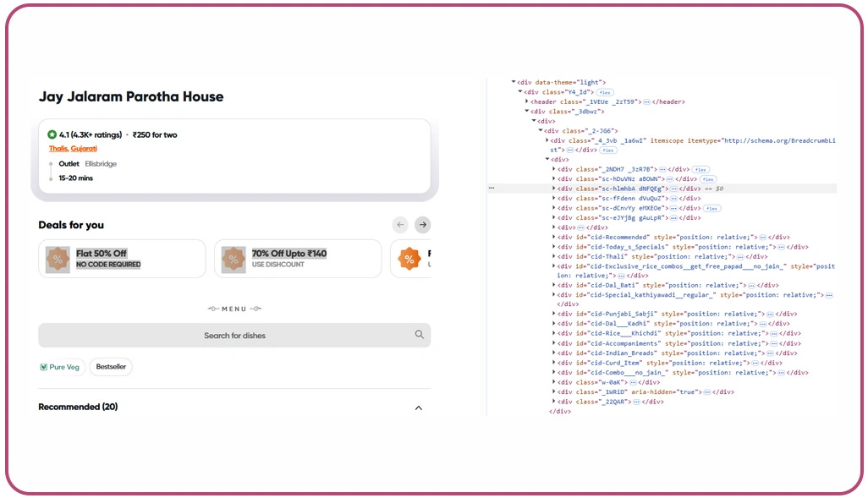The image size is (868, 498).
Task: Expand the cid-Dal___Kadhi node triangle
Action: pos(553,323)
